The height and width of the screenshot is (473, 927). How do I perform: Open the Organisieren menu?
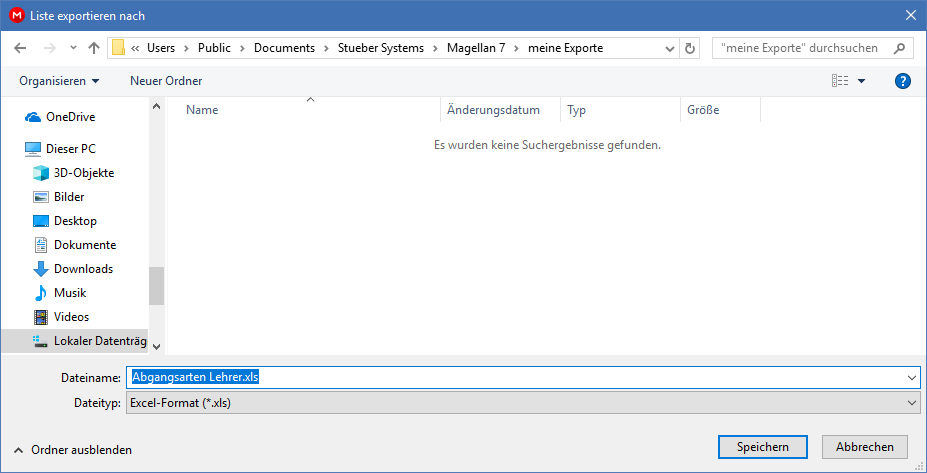coord(59,81)
